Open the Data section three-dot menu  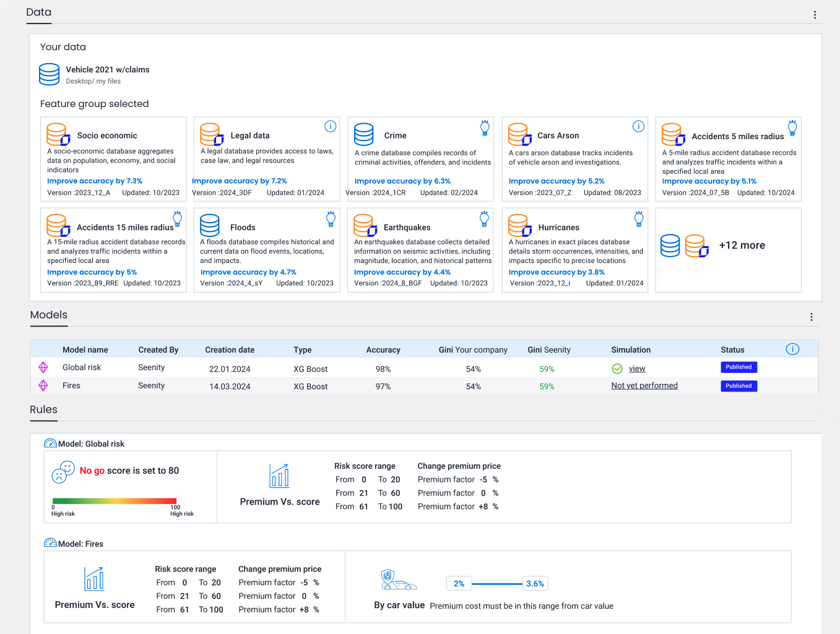pyautogui.click(x=815, y=15)
